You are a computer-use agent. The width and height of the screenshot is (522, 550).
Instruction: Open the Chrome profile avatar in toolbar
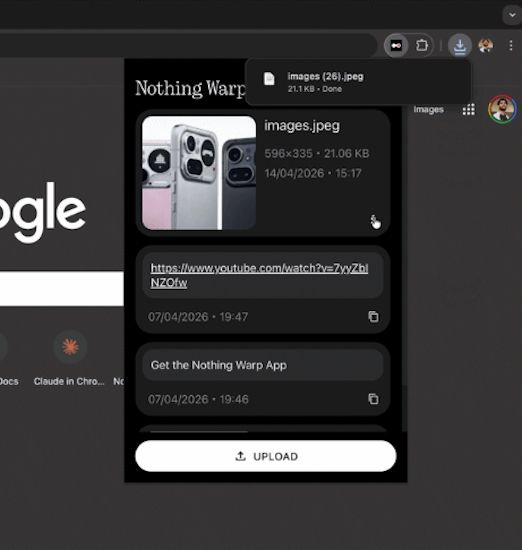pos(486,46)
